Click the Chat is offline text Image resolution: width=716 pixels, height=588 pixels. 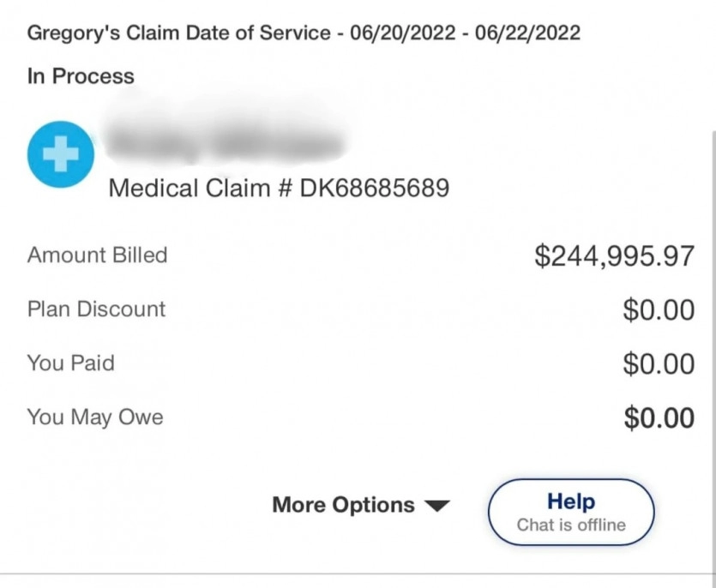(x=571, y=525)
